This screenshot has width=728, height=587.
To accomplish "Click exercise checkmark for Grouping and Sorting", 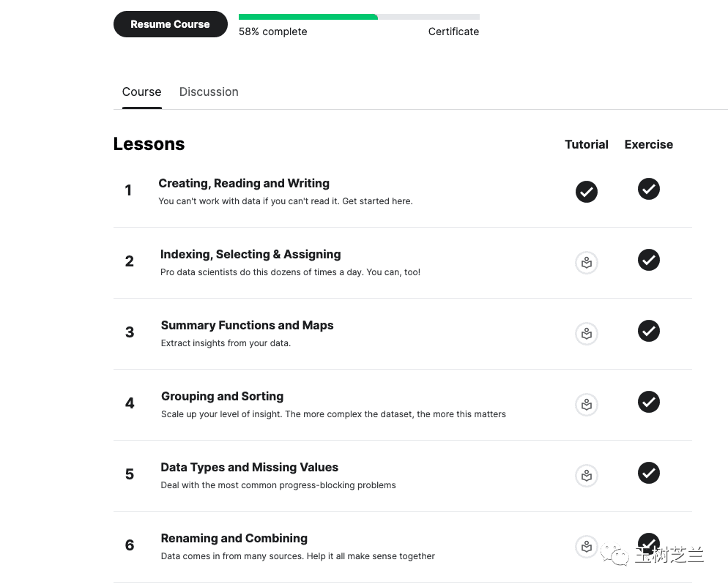I will pyautogui.click(x=649, y=402).
